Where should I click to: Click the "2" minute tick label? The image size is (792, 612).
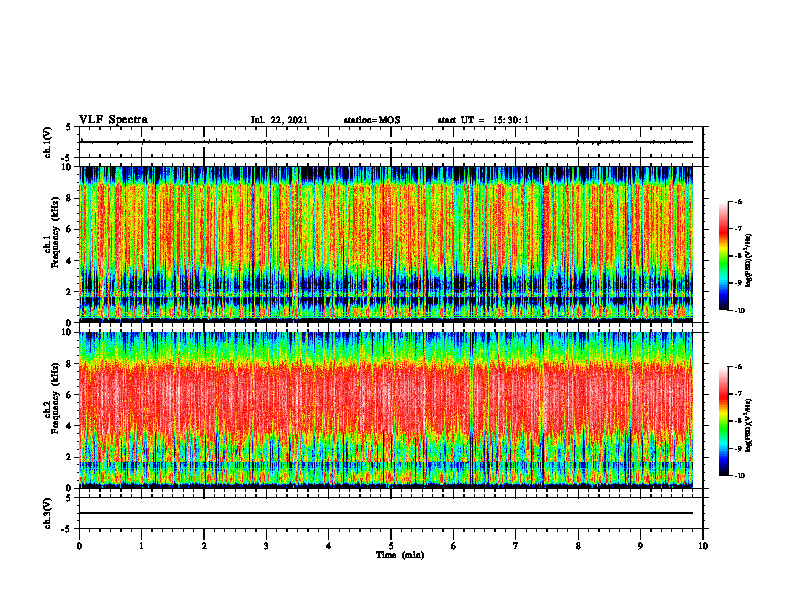(204, 546)
